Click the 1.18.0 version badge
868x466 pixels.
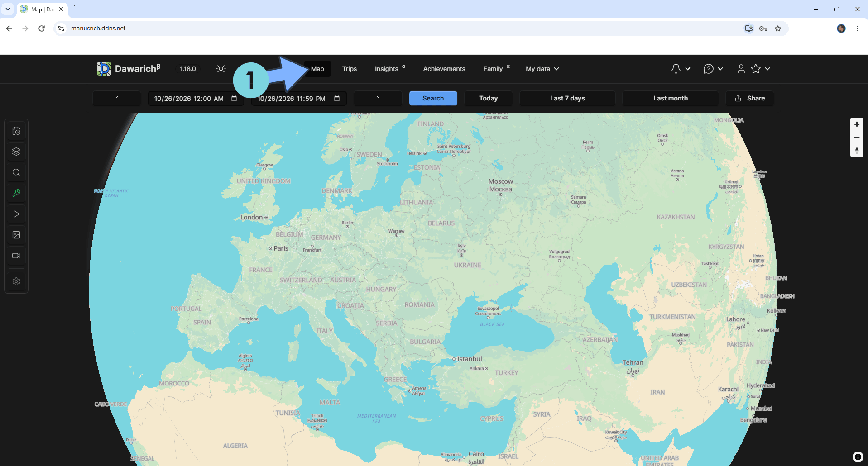pyautogui.click(x=188, y=69)
